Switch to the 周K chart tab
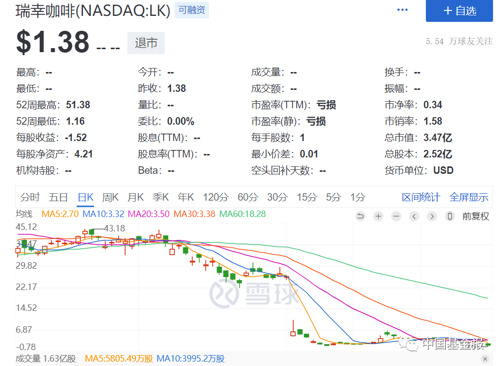 (x=110, y=197)
